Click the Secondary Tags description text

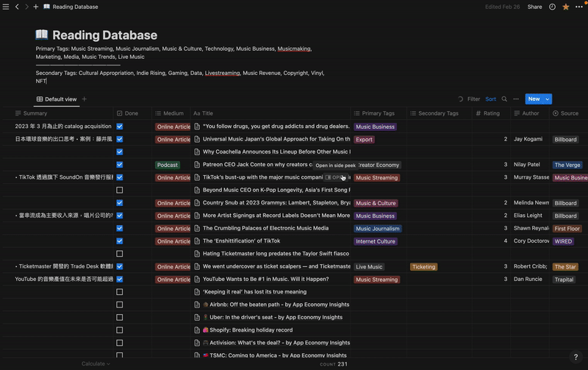pyautogui.click(x=180, y=77)
